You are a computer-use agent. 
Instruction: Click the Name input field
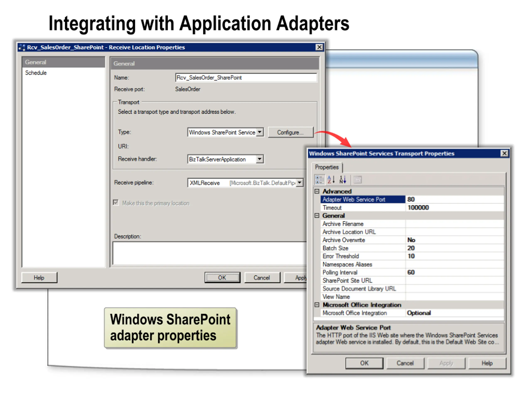pos(246,78)
